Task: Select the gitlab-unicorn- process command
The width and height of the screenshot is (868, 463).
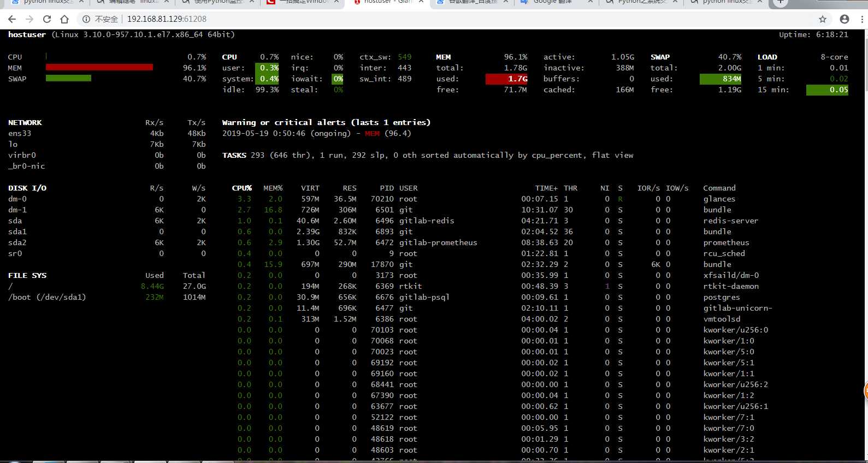Action: coord(737,308)
